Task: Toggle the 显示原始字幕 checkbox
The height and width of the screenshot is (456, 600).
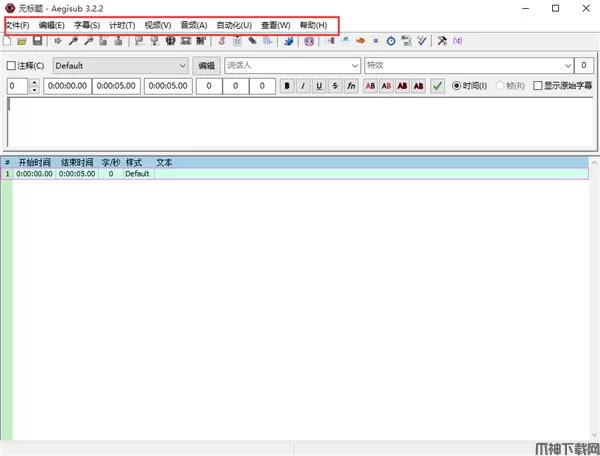Action: 537,86
